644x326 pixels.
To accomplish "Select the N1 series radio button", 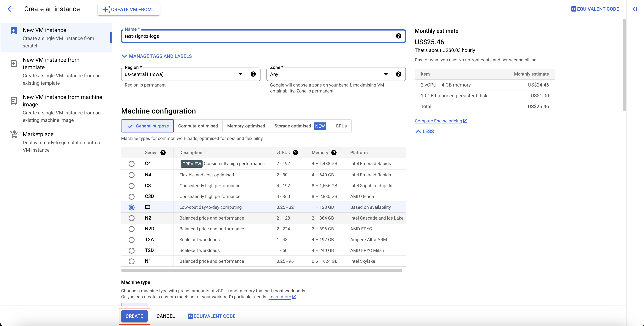I will (132, 261).
